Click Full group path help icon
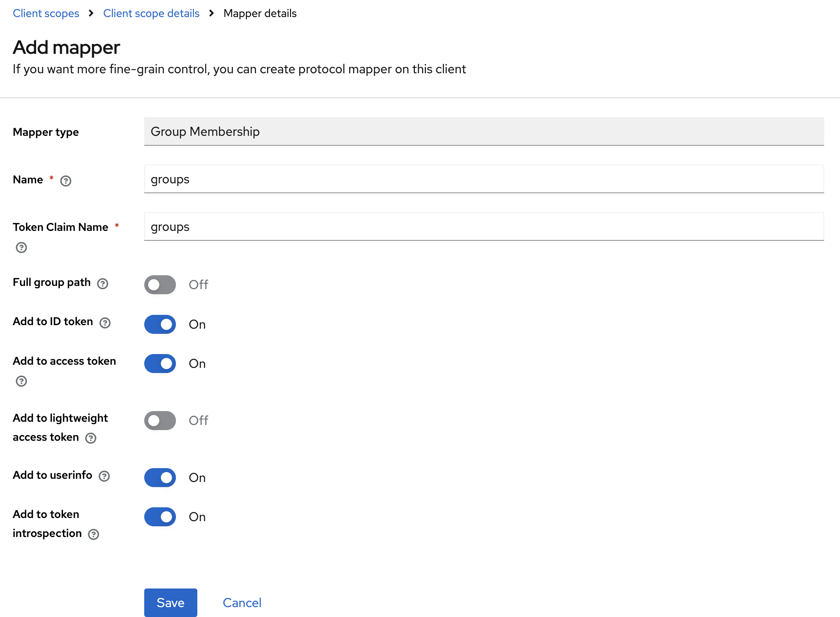This screenshot has width=840, height=617. 103,284
